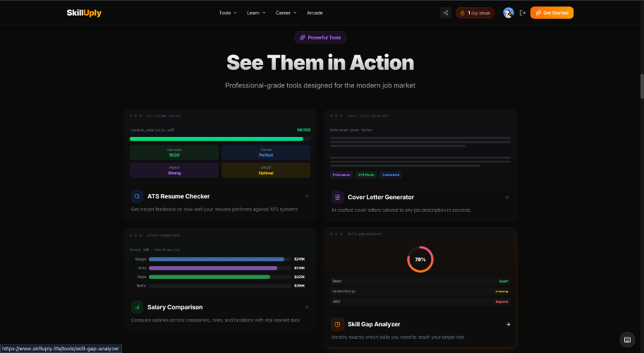This screenshot has height=353, width=644.
Task: Click the user profile avatar
Action: click(x=509, y=13)
